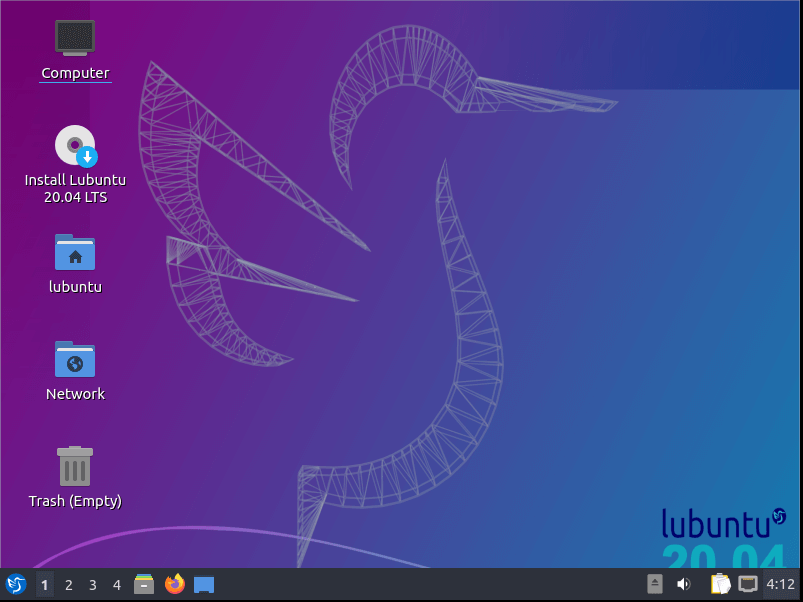Image resolution: width=803 pixels, height=602 pixels.
Task: Click the 4:12 clock on the panel
Action: (780, 584)
